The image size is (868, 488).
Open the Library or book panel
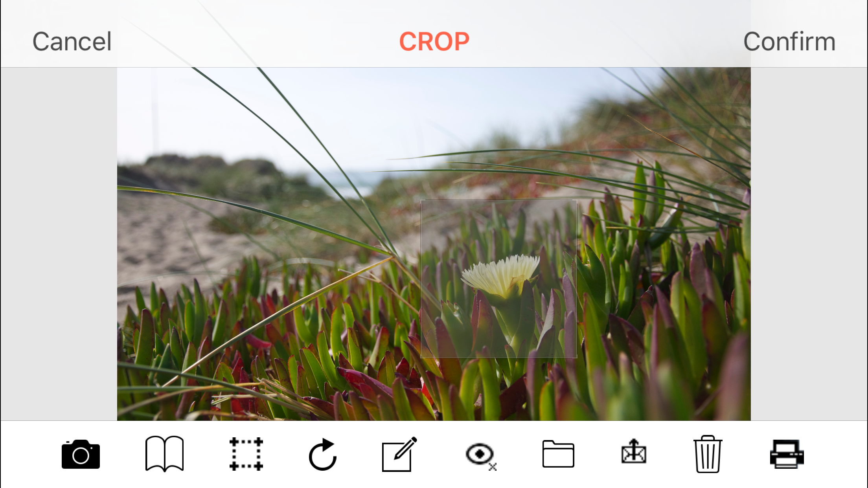[164, 454]
